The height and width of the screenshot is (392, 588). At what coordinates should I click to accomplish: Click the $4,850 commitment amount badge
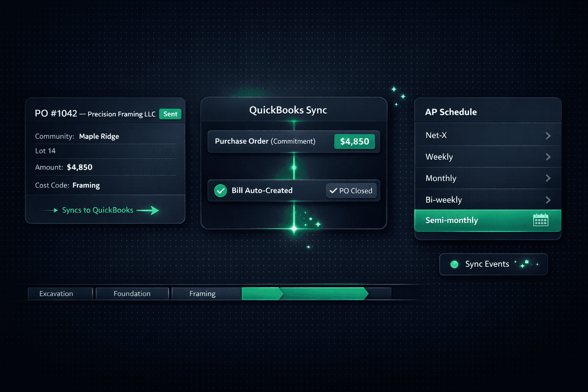tap(354, 142)
